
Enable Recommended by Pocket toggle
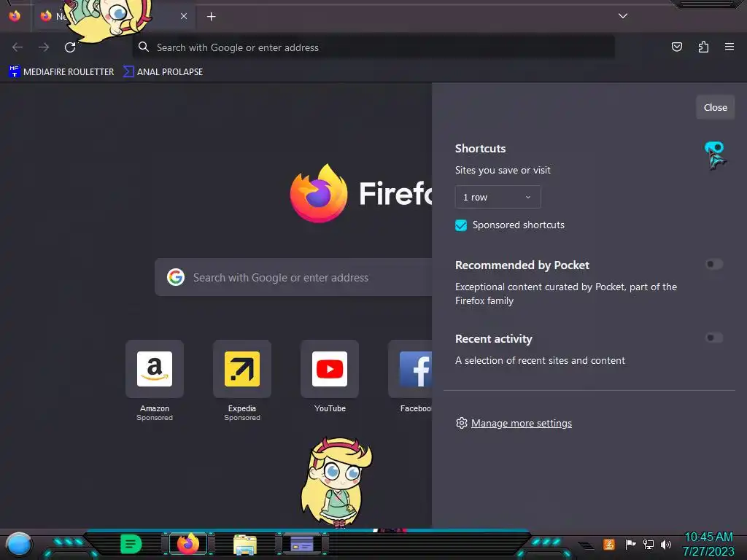[714, 264]
